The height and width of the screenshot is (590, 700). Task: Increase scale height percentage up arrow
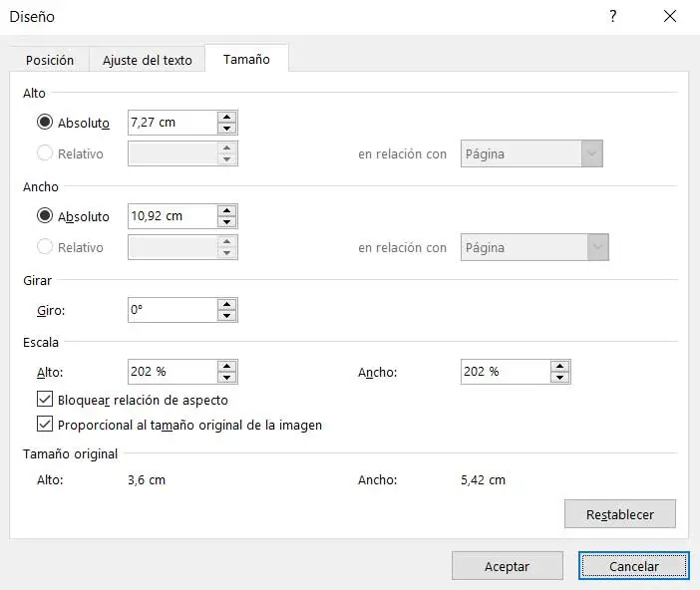click(x=227, y=366)
